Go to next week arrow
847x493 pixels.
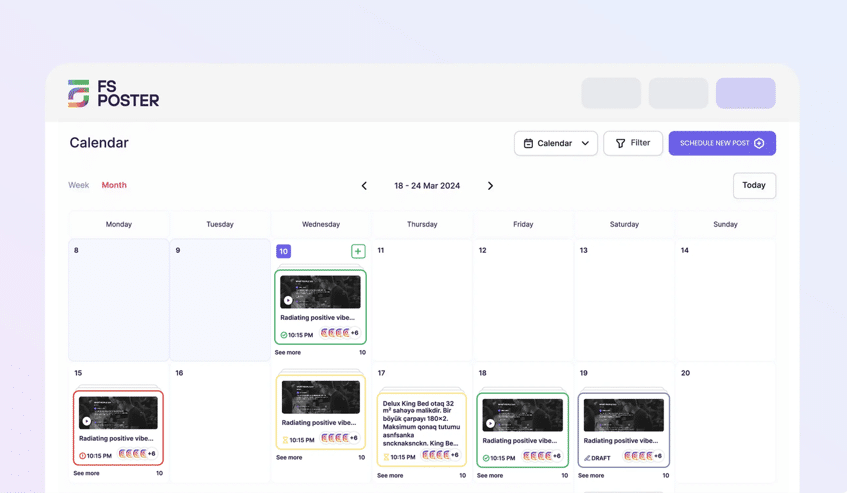click(x=490, y=186)
